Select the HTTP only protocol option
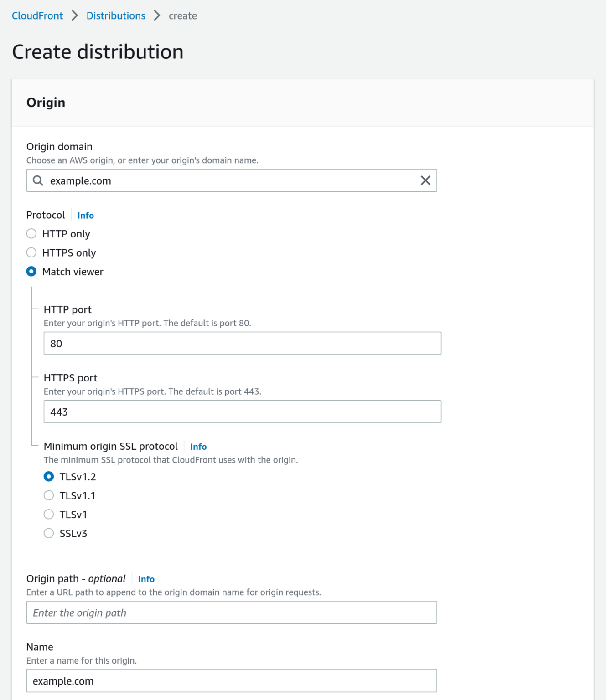 pos(31,234)
